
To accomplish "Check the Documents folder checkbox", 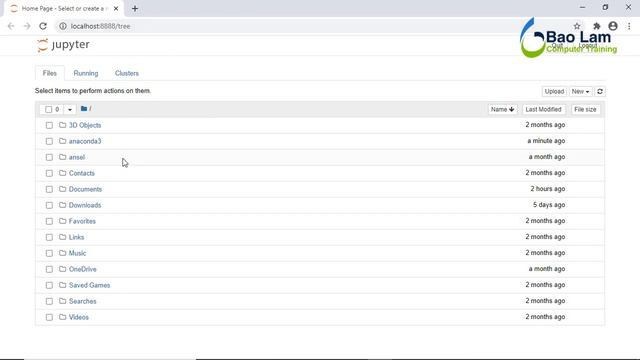I will [49, 189].
